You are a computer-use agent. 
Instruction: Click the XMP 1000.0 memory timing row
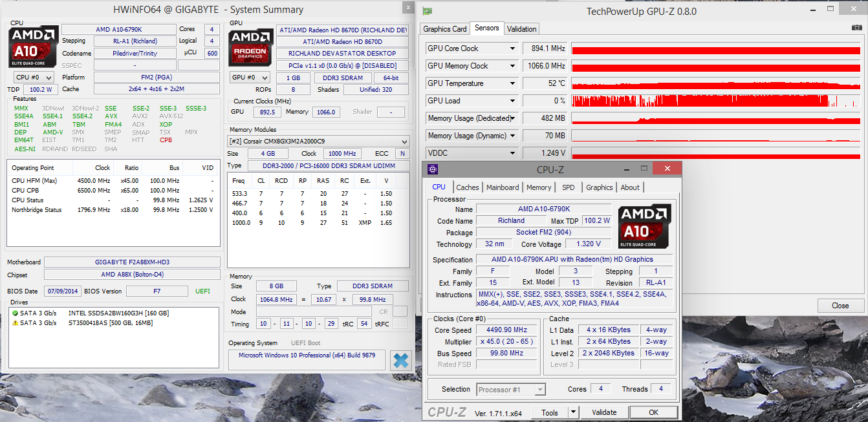pyautogui.click(x=318, y=222)
